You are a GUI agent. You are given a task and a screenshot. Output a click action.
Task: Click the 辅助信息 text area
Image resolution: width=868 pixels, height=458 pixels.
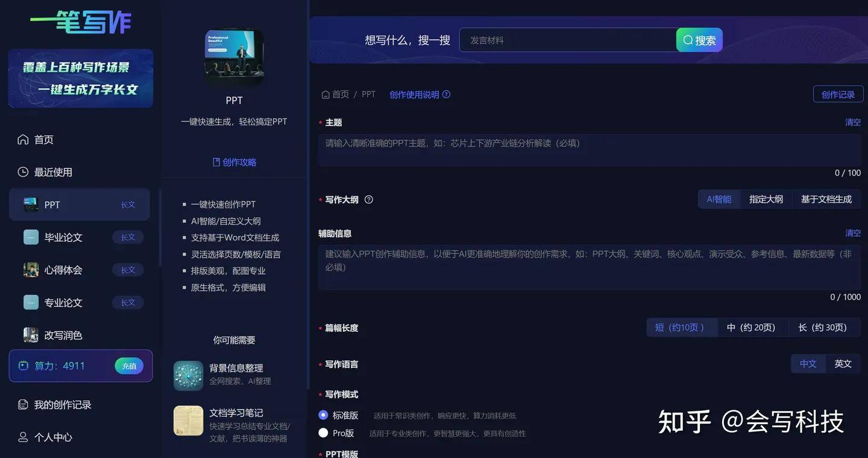[x=590, y=267]
